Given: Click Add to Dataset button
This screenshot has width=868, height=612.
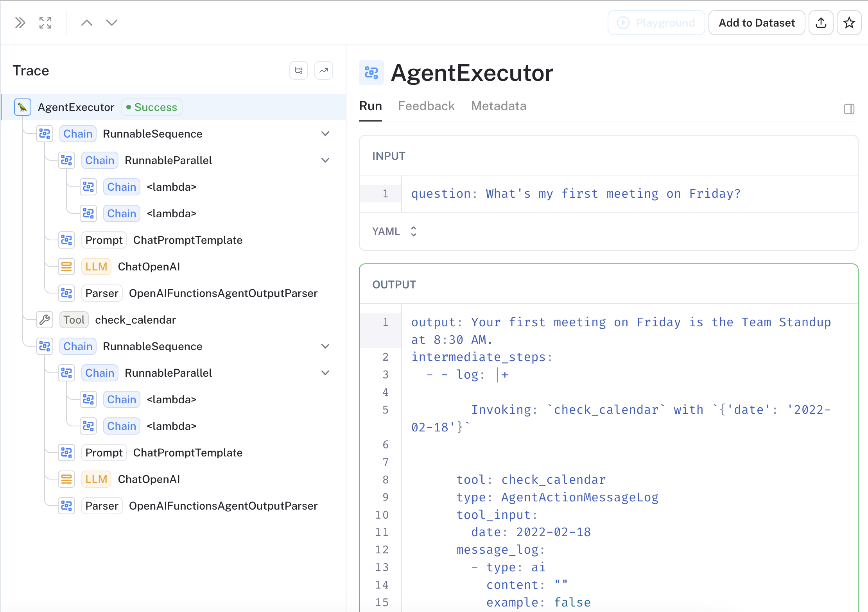Looking at the screenshot, I should (x=757, y=23).
